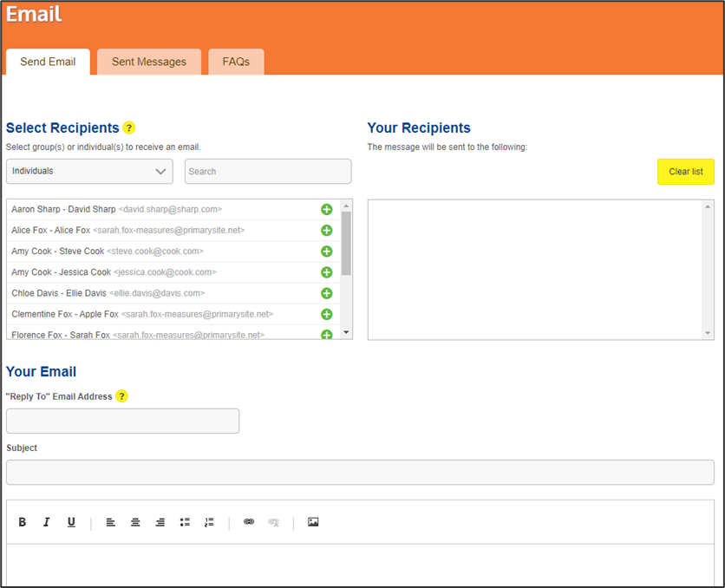Click the recipient list scrollbar down arrow
The height and width of the screenshot is (588, 725).
pyautogui.click(x=346, y=332)
